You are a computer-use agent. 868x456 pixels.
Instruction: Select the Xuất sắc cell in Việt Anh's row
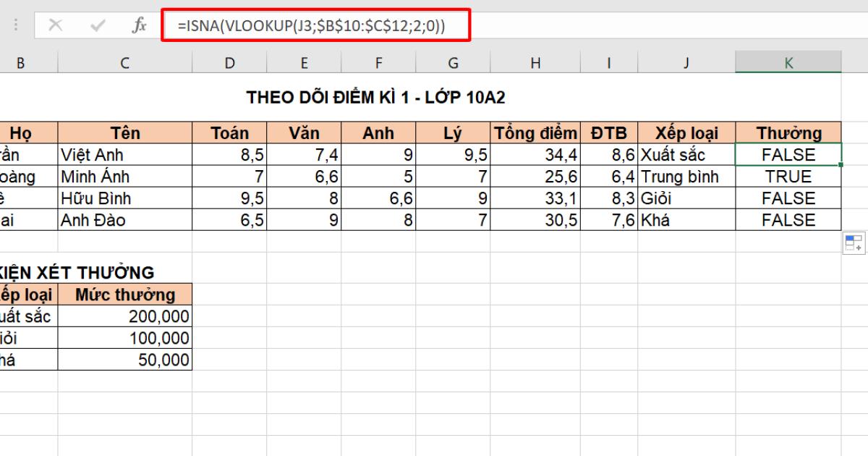pos(684,154)
